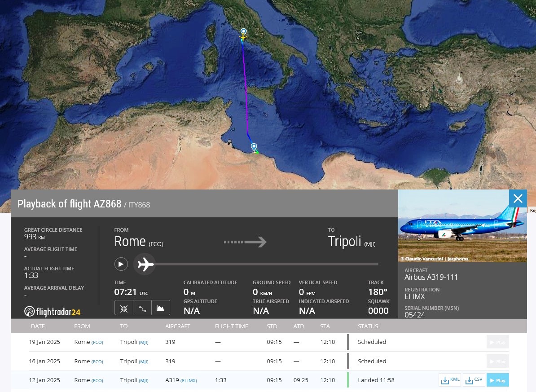Viewport: 536px width, 392px height.
Task: Click the EI-IMX registration value in sidebar
Action: (415, 296)
